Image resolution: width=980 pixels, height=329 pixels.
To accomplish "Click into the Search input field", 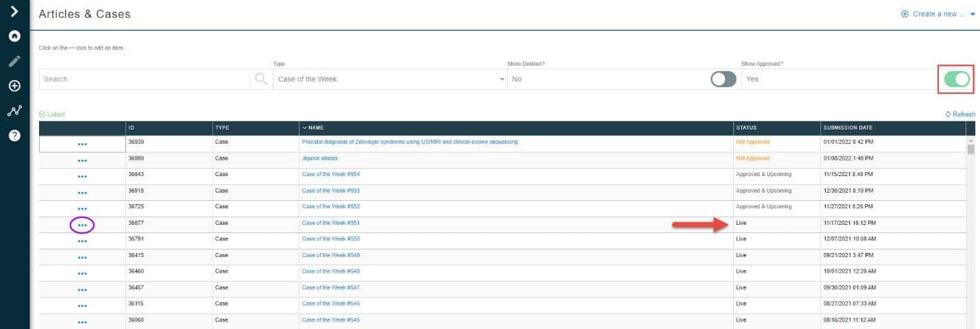I will click(144, 80).
